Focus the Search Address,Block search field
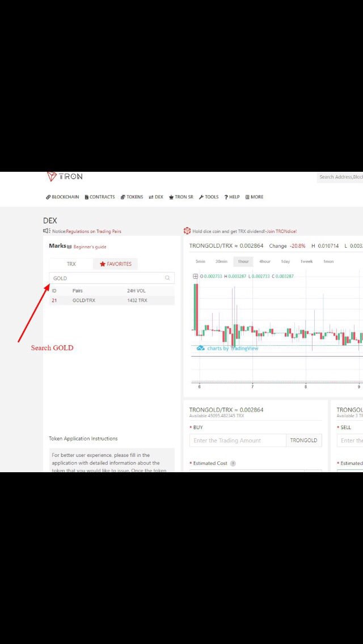 340,177
